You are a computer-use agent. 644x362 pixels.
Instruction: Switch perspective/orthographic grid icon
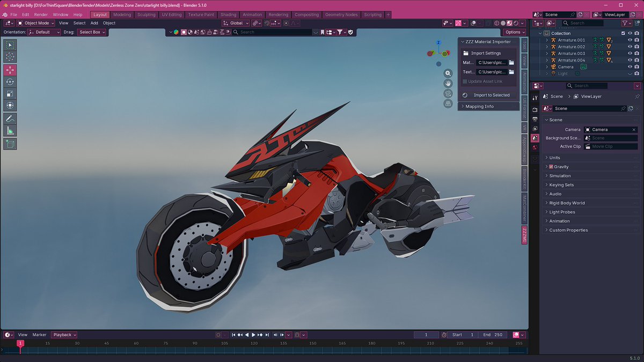[x=448, y=104]
